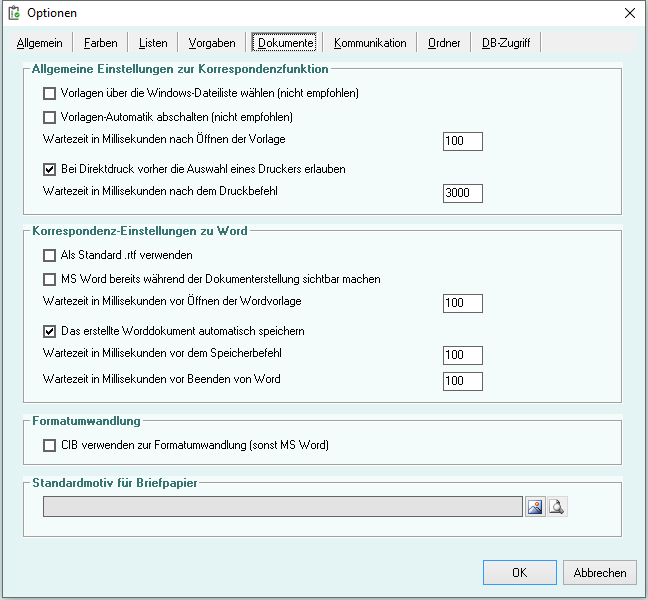This screenshot has height=600, width=648.
Task: Enable CIB verwenden zur Formatumwandlung
Action: point(50,445)
